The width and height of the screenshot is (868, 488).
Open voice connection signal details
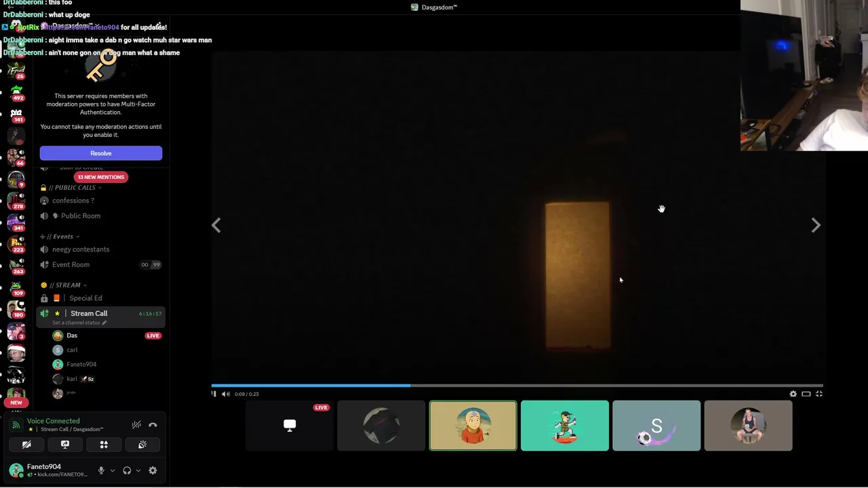[x=16, y=425]
